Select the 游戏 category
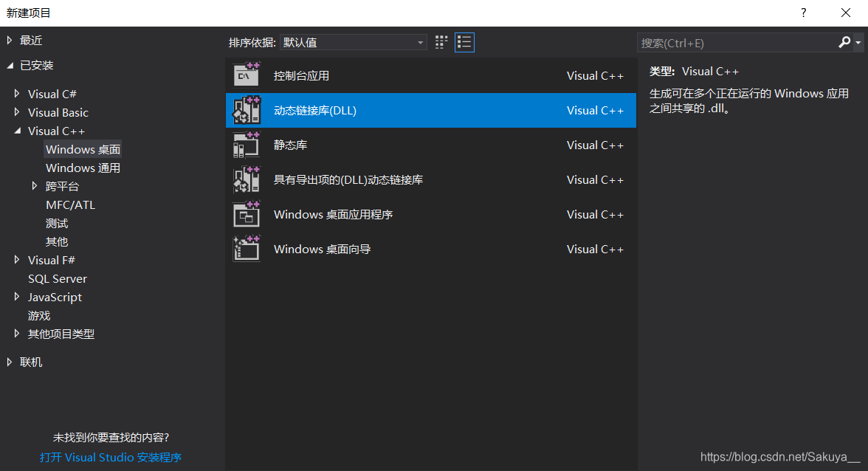 coord(39,315)
